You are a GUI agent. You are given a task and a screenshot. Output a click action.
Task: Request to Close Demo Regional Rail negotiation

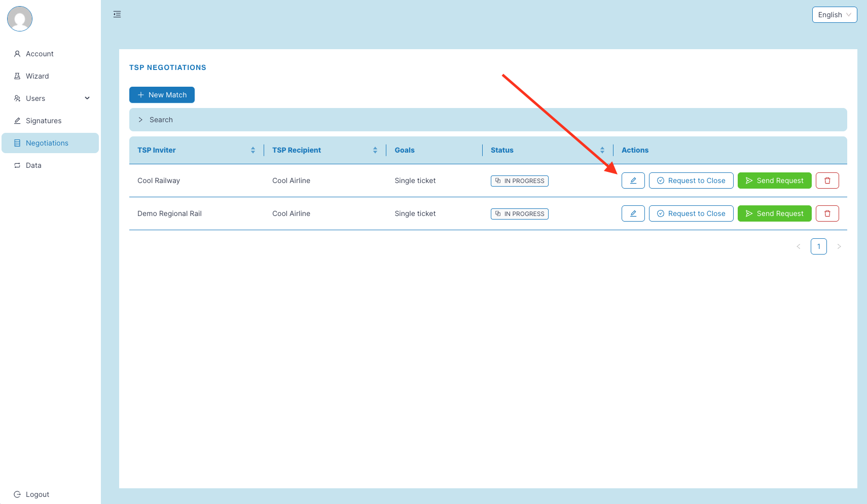click(691, 213)
